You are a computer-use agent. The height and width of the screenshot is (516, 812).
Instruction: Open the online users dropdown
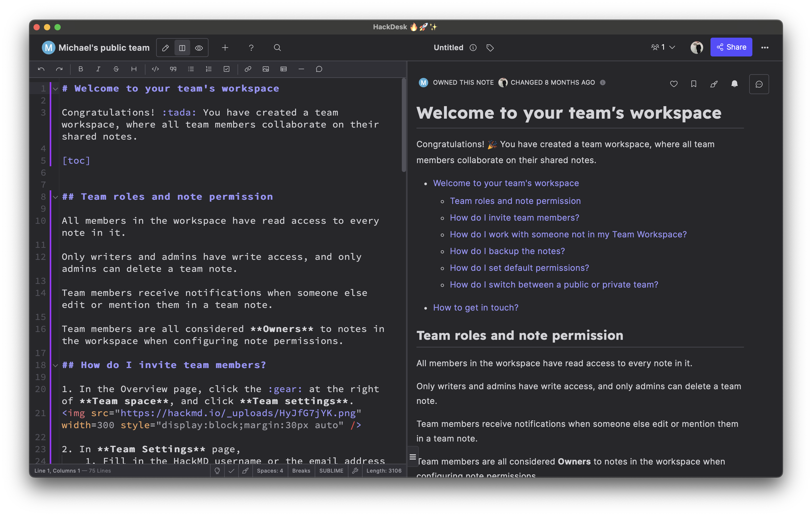(x=663, y=48)
